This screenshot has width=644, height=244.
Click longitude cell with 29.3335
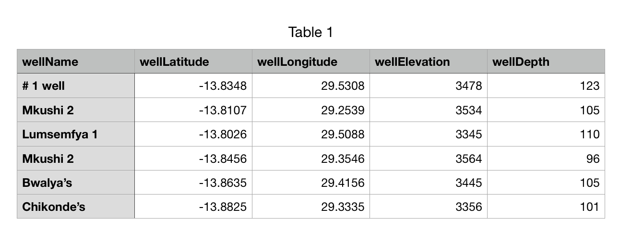pos(311,207)
